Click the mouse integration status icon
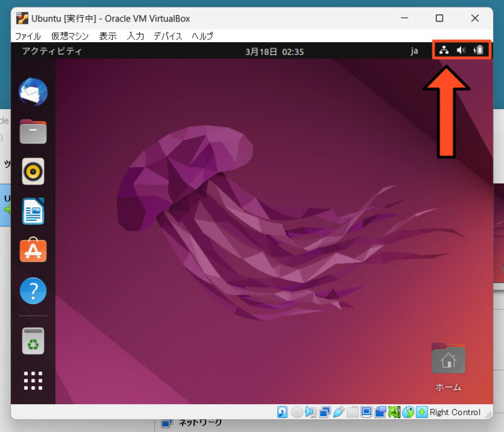The height and width of the screenshot is (432, 504). [x=408, y=412]
